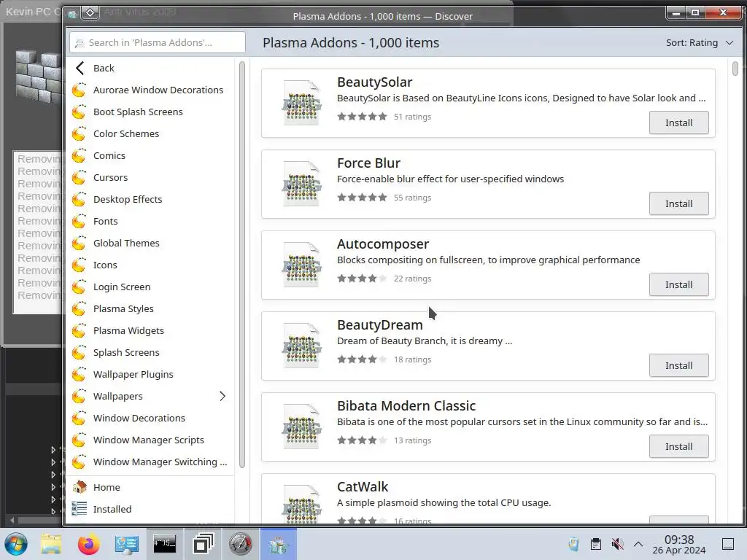Open the Force Blur package thumbnail
The image size is (747, 560).
tap(301, 184)
